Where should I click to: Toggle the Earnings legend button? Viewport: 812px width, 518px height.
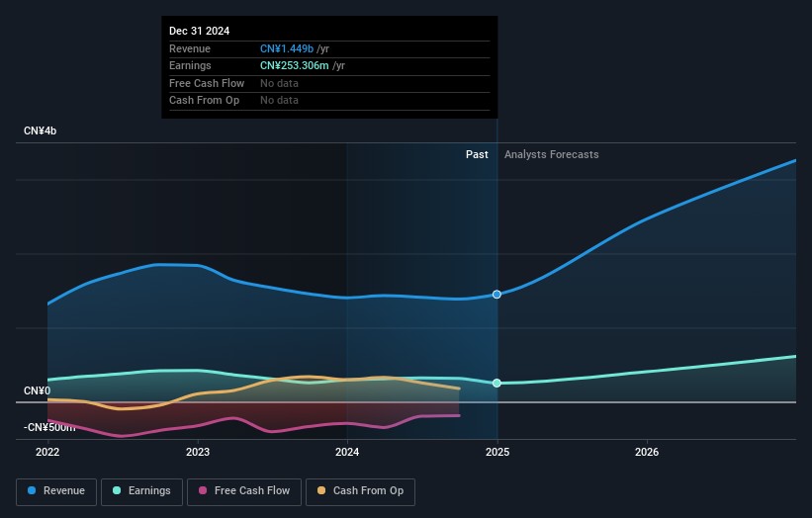click(141, 491)
